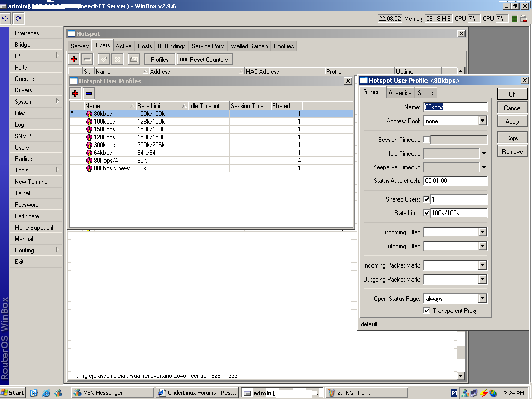This screenshot has height=399, width=532.
Task: Switch to the Walled Garden tab
Action: coord(249,46)
